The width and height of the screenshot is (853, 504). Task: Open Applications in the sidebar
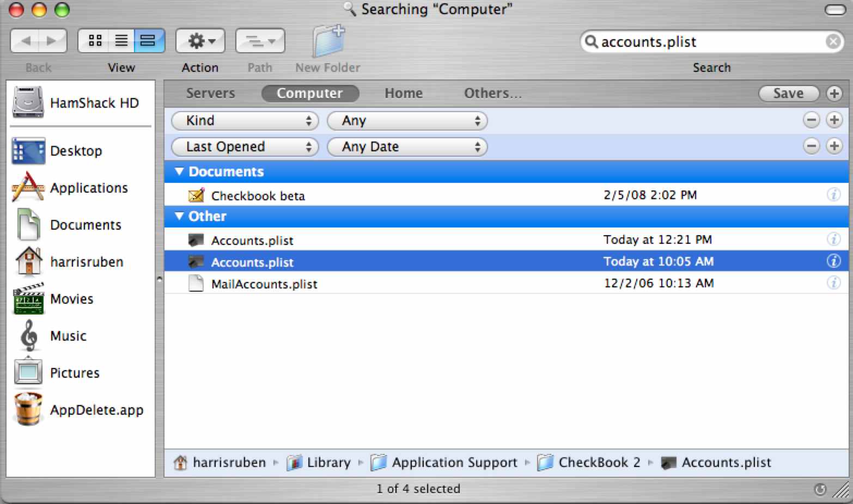pyautogui.click(x=80, y=188)
